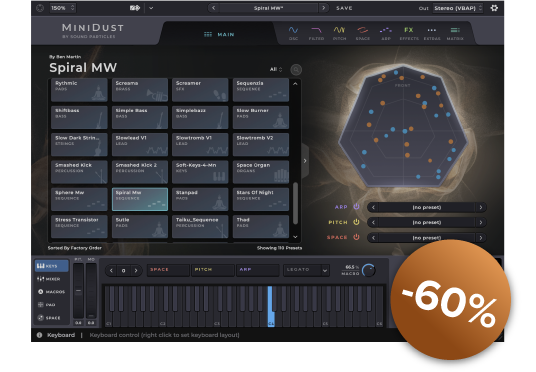Open the EFFECTS FX tab
Screen dimensions: 536x372
coord(409,34)
